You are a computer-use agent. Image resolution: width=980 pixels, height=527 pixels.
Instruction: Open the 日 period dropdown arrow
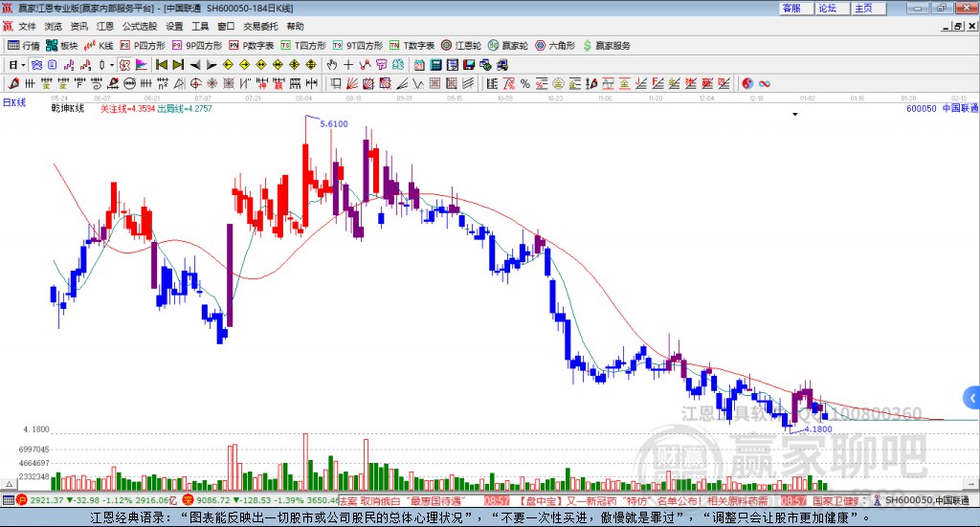[23, 65]
